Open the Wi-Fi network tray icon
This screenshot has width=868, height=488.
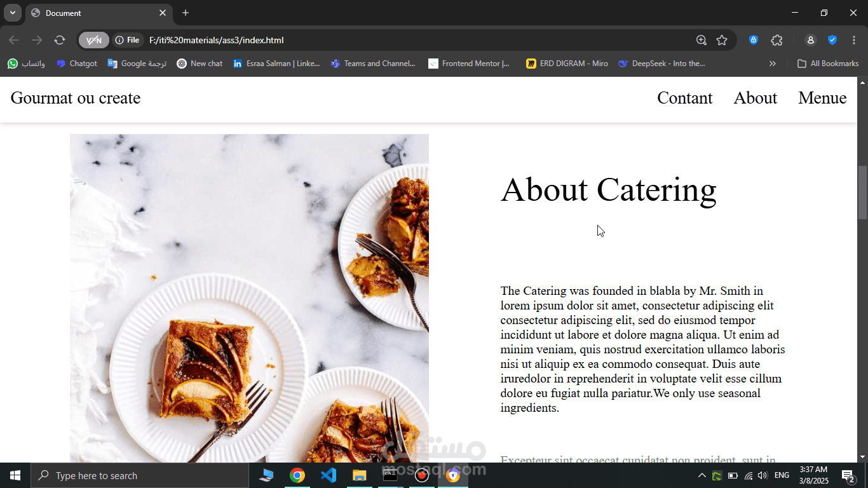pyautogui.click(x=748, y=475)
